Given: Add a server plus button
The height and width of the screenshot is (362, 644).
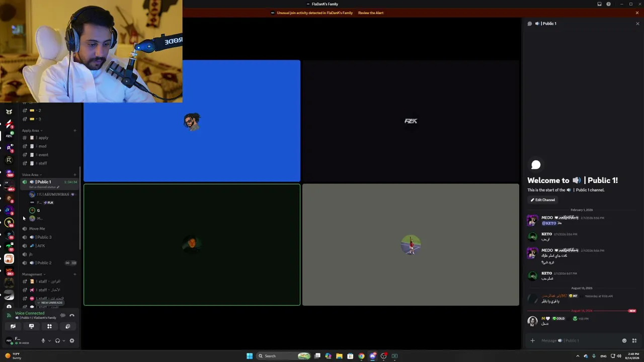Looking at the screenshot, I should pyautogui.click(x=9, y=307).
